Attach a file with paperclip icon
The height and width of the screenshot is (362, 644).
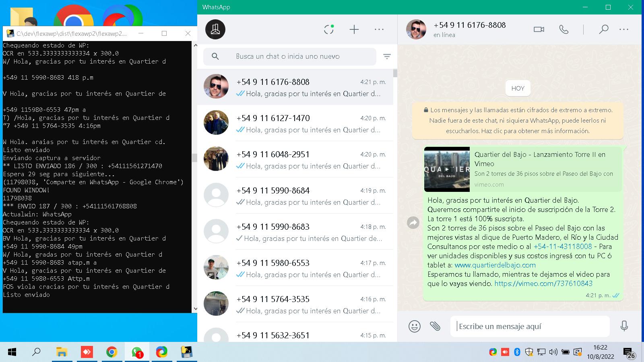coord(435,326)
